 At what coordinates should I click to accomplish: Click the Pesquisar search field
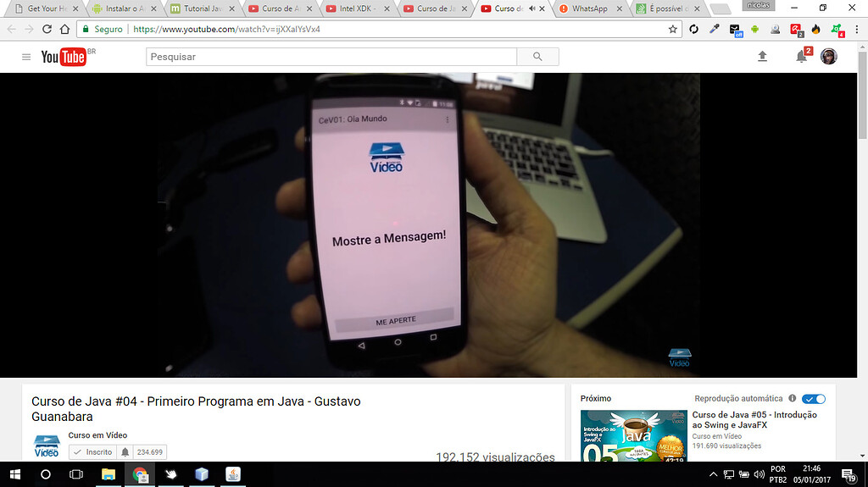[x=331, y=57]
